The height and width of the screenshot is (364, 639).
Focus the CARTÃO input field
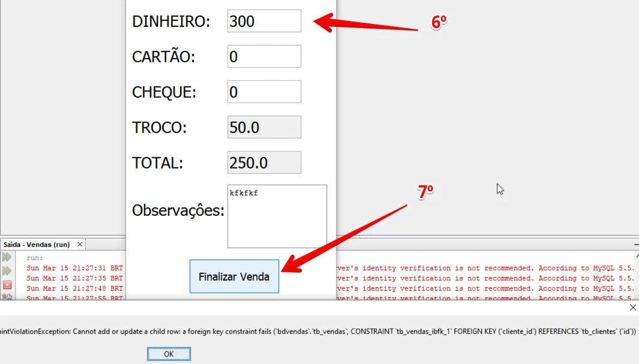point(264,56)
